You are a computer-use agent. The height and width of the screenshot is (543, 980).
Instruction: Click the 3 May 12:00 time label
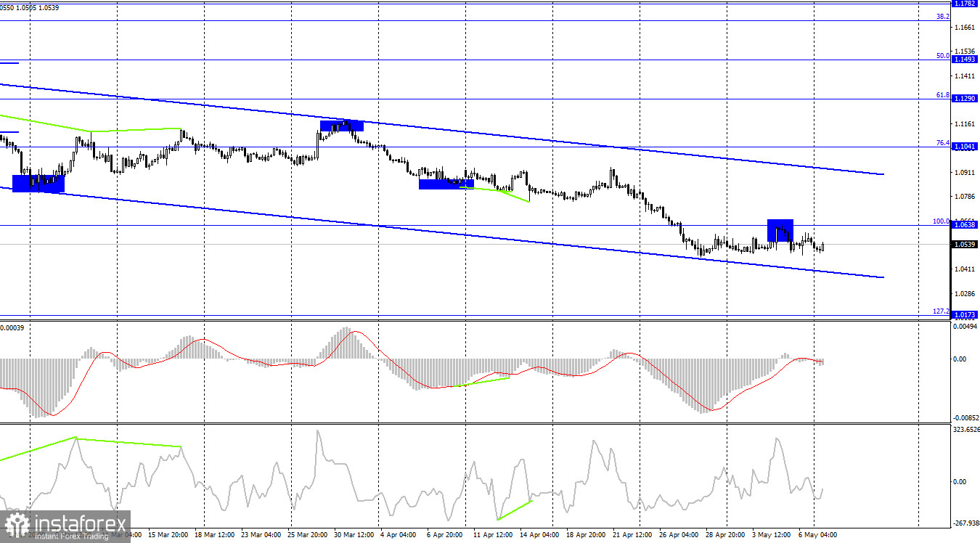click(772, 535)
